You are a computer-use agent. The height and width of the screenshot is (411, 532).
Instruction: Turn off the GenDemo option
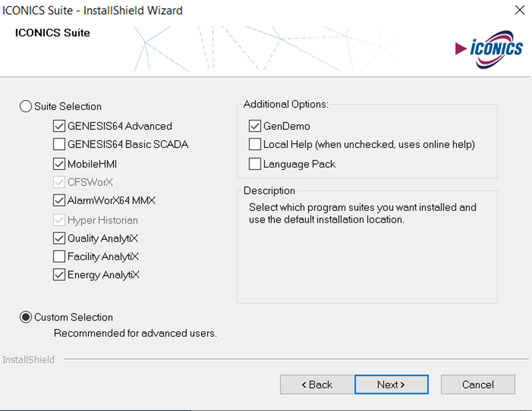pos(255,126)
